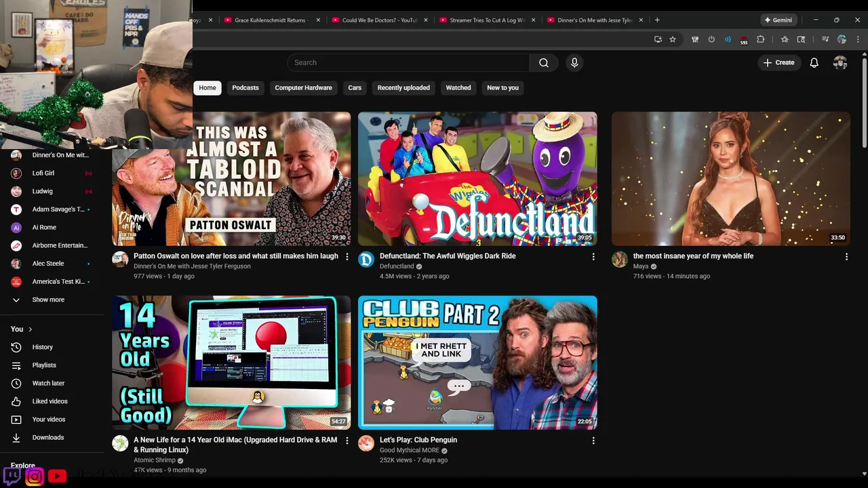868x488 pixels.
Task: Select the Cars filter chip
Action: [355, 87]
